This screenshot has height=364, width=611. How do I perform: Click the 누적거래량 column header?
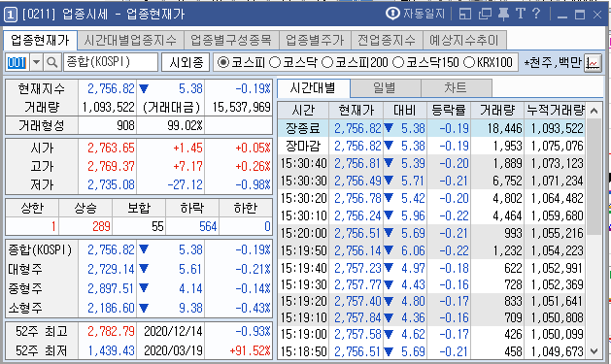(x=555, y=111)
